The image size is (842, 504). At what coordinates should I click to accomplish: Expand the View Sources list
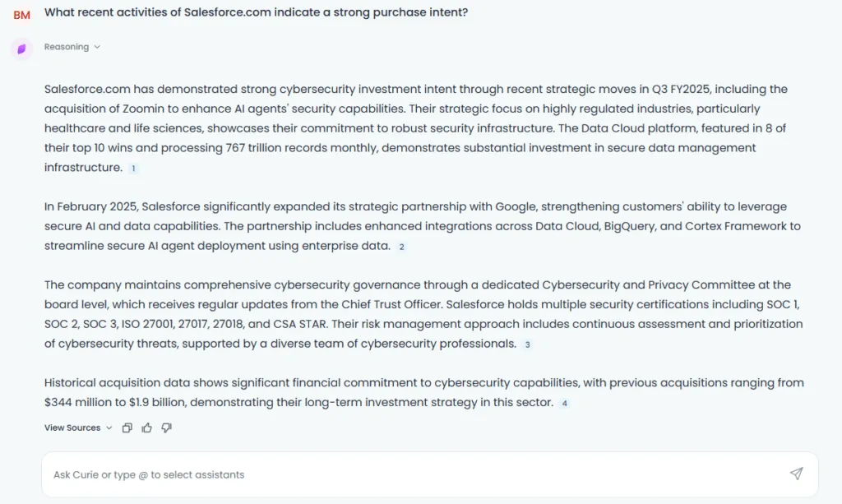click(72, 428)
